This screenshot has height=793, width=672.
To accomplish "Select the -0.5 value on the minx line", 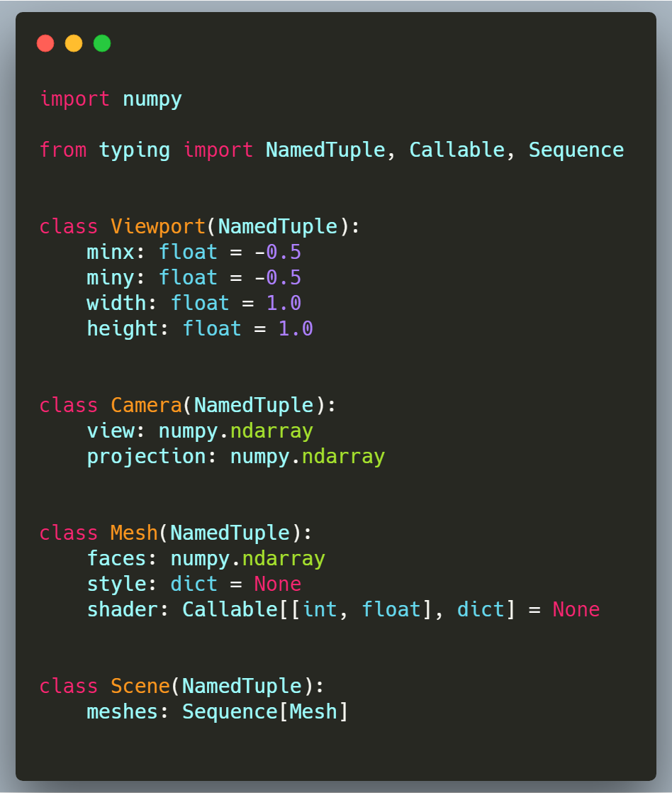I will 278,252.
